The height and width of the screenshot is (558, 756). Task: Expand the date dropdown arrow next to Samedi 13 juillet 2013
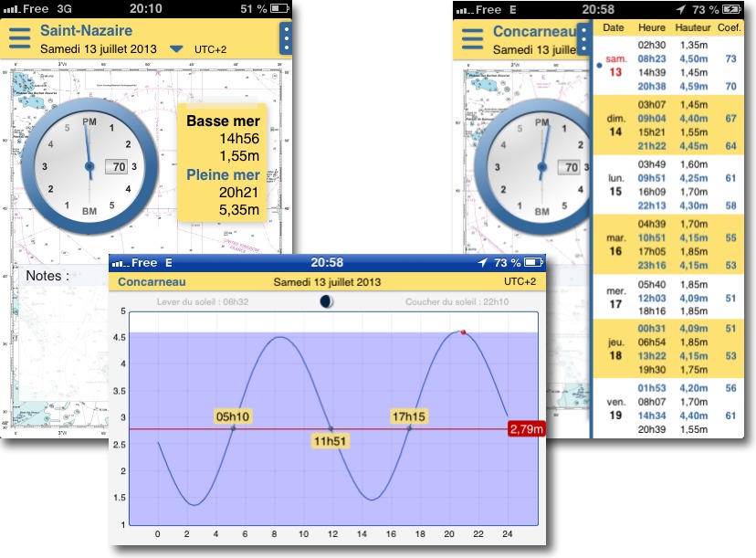[x=177, y=49]
